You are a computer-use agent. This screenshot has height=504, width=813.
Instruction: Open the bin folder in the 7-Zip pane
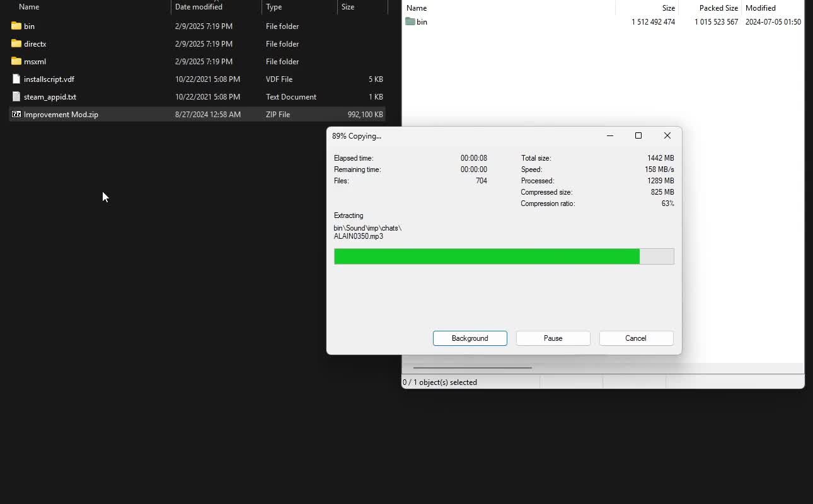tap(421, 21)
